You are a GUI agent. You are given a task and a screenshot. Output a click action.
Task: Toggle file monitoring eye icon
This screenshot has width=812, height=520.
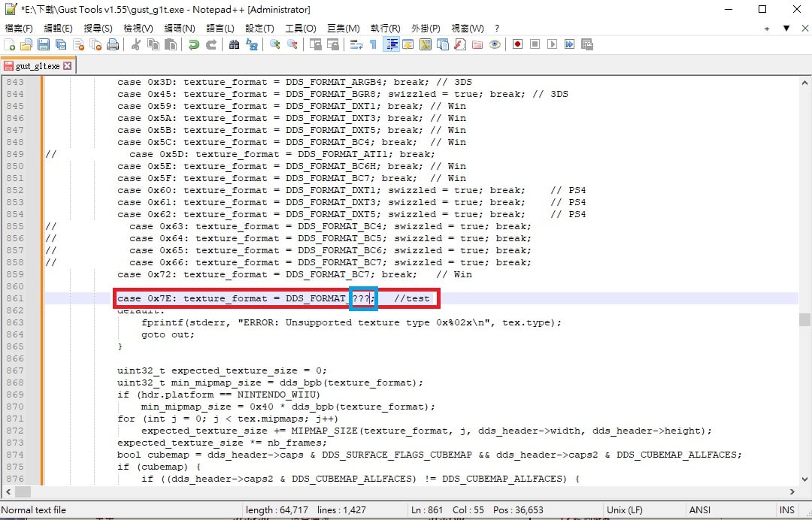495,44
